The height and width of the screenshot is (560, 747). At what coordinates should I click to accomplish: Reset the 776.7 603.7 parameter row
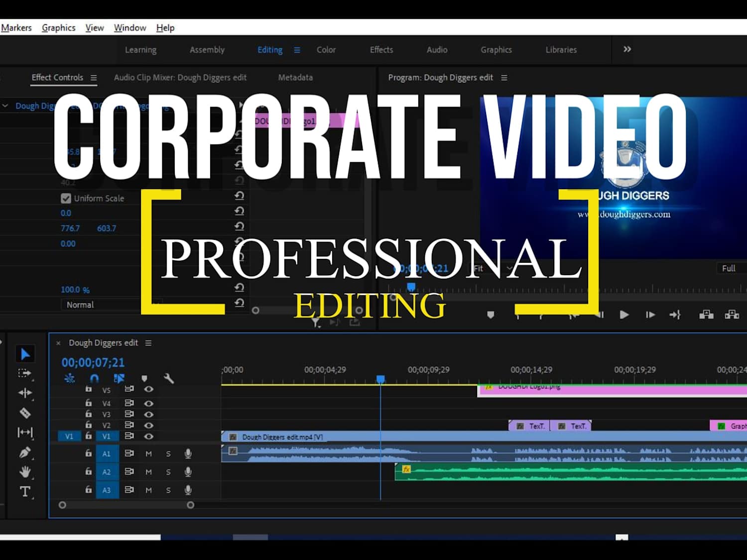tap(240, 226)
